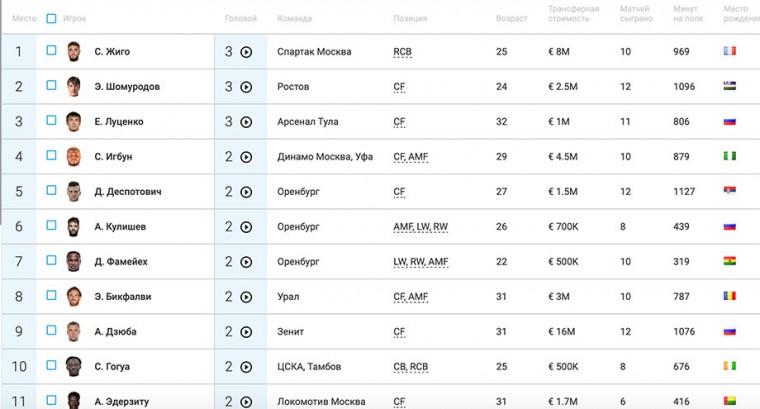The width and height of the screenshot is (760, 409).
Task: Play headed goals video for Э. Шомуродов
Action: (246, 87)
